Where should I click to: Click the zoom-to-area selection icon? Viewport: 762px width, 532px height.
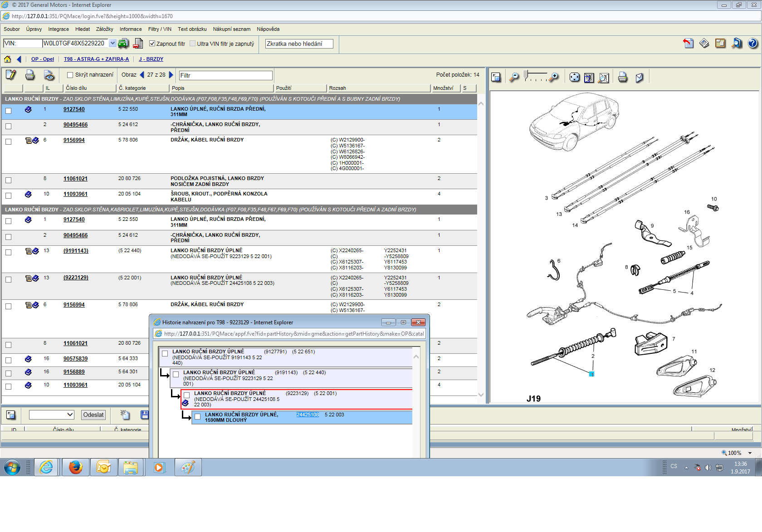[x=589, y=78]
